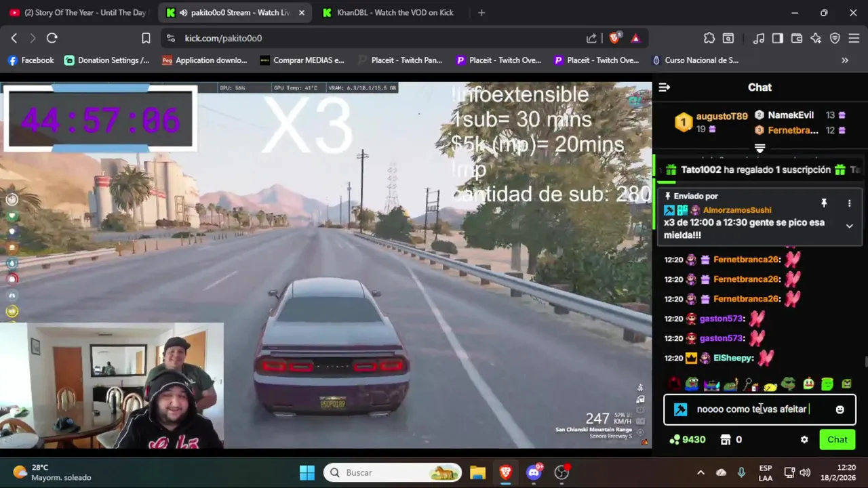
Task: View site information icon in address bar
Action: click(170, 39)
